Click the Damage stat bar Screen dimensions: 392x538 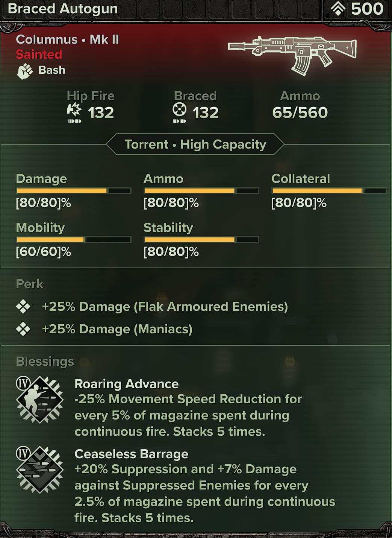[x=74, y=191]
